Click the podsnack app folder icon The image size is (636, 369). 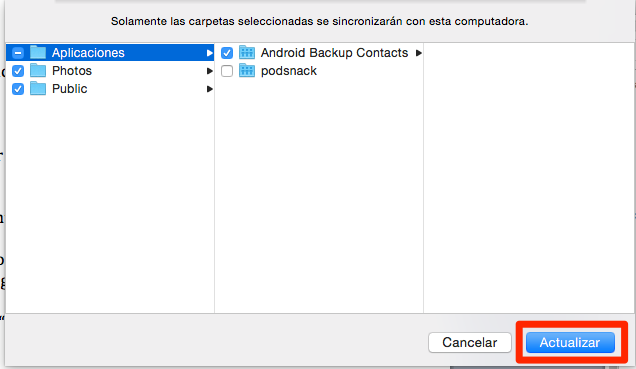click(x=247, y=71)
